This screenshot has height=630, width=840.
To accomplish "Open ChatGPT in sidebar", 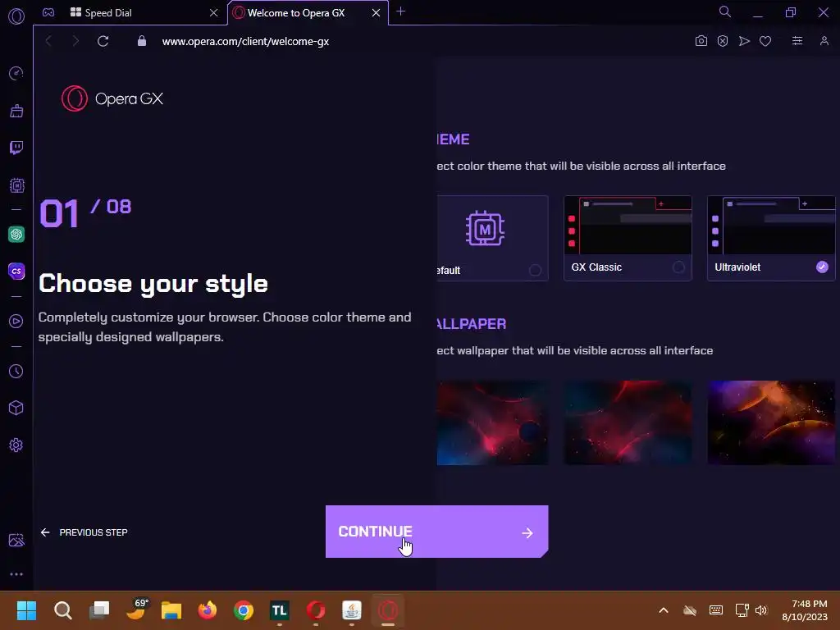I will [x=16, y=234].
